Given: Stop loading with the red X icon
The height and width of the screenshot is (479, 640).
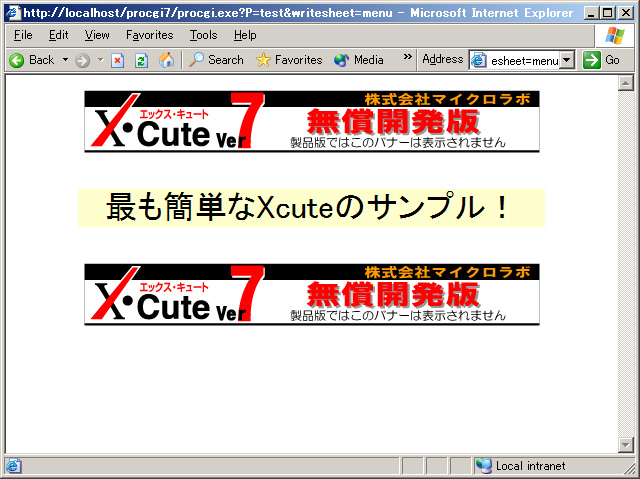Looking at the screenshot, I should (118, 61).
